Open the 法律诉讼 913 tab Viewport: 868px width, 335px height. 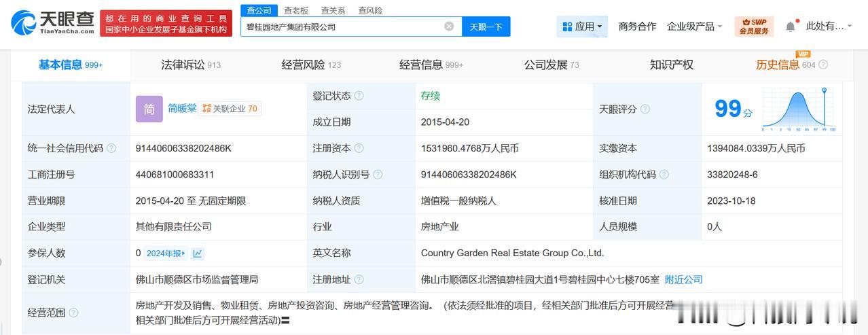pyautogui.click(x=191, y=65)
